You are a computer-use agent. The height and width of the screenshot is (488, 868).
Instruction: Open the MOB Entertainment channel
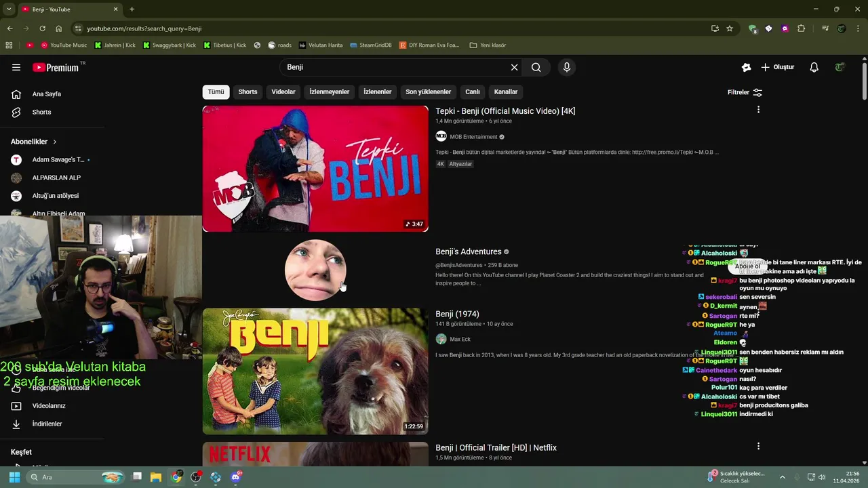473,137
